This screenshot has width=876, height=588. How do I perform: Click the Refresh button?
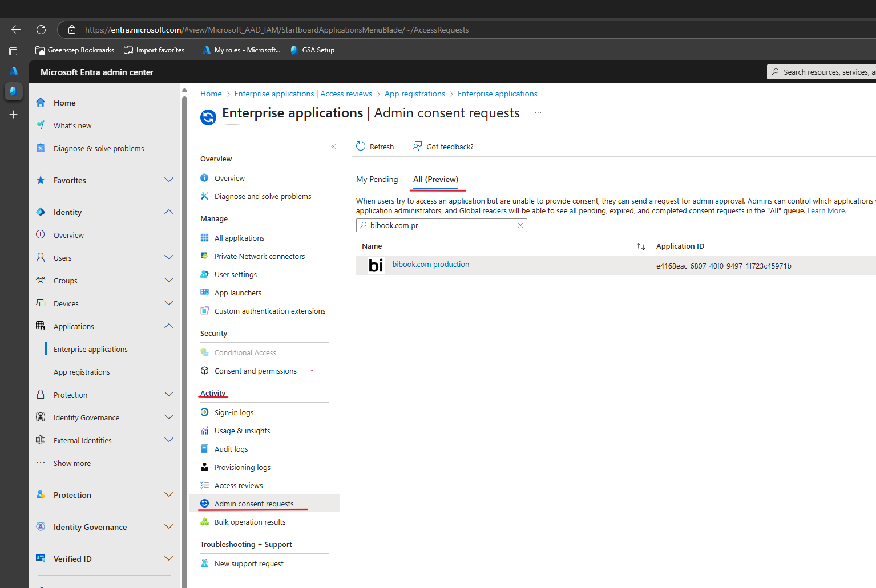[x=375, y=147]
